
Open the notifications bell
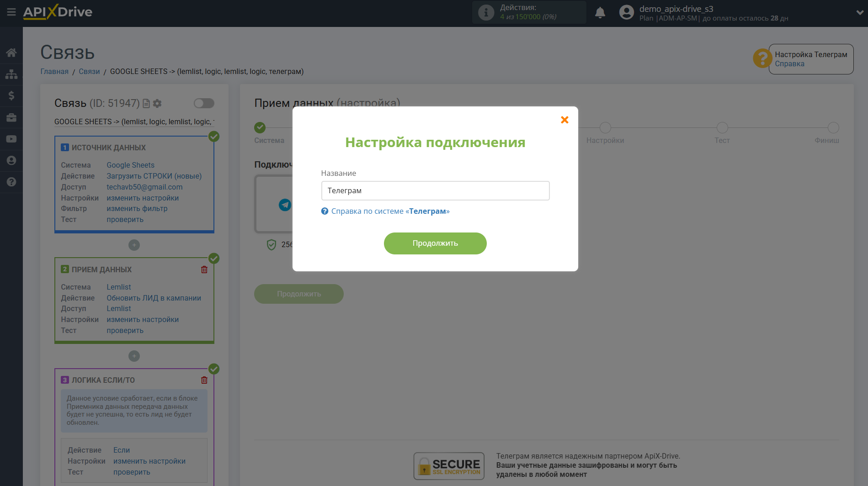click(x=600, y=12)
